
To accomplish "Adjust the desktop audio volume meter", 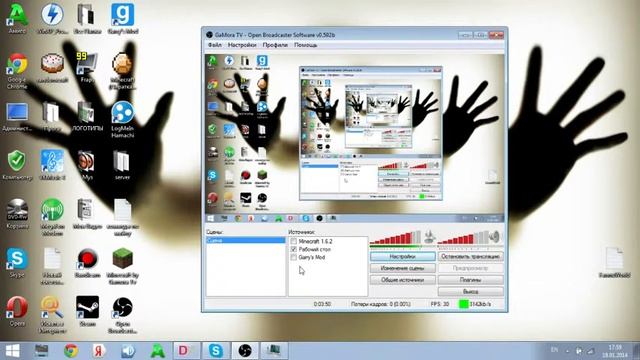I will point(463,238).
